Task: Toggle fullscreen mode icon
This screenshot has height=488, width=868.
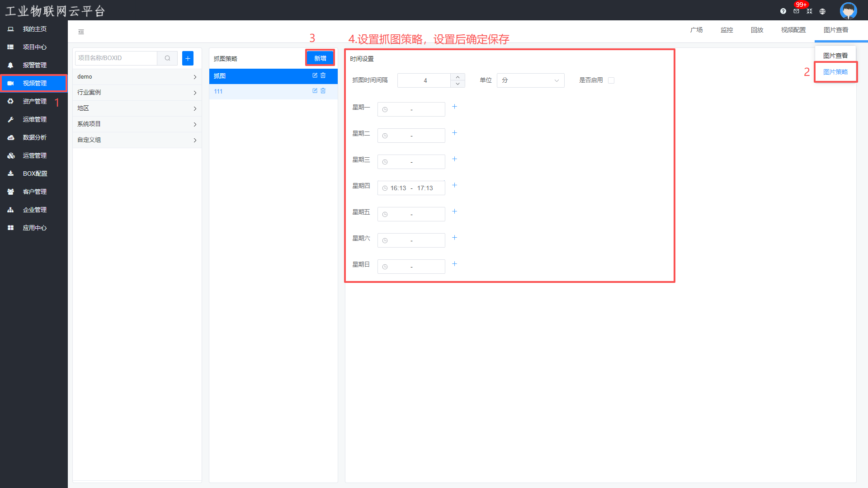Action: click(x=809, y=11)
